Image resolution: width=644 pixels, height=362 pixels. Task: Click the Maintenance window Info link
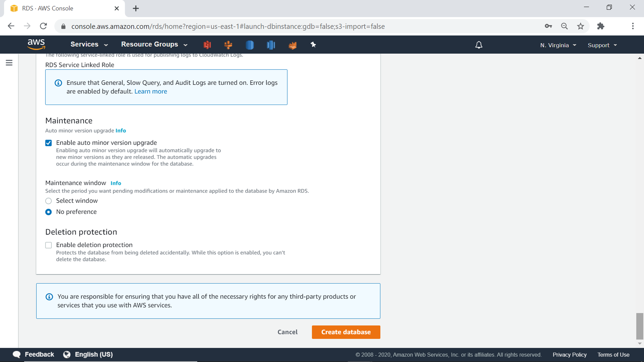coord(116,183)
